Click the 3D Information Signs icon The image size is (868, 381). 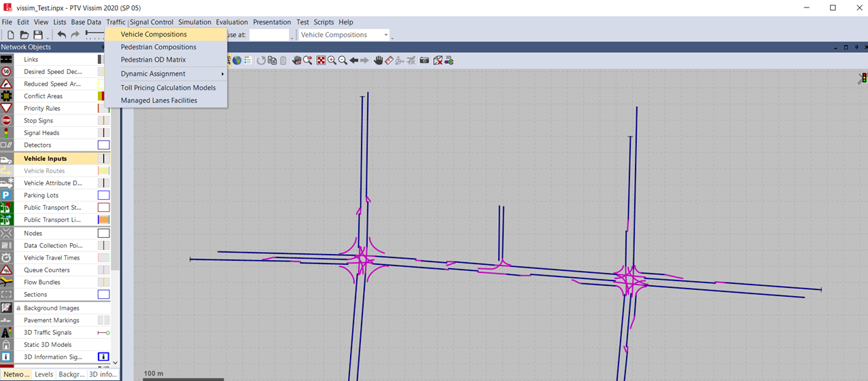pos(7,357)
